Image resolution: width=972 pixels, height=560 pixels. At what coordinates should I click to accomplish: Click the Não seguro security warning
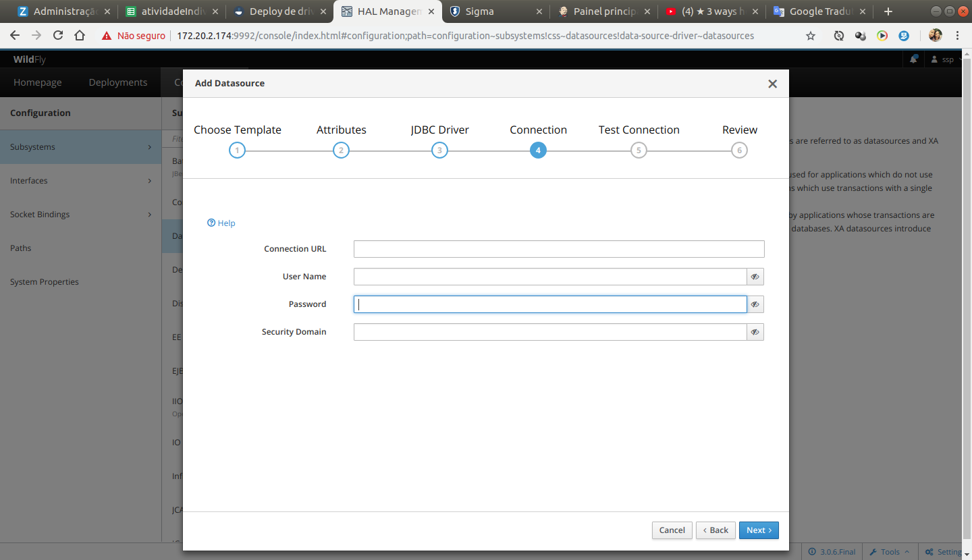(x=134, y=36)
